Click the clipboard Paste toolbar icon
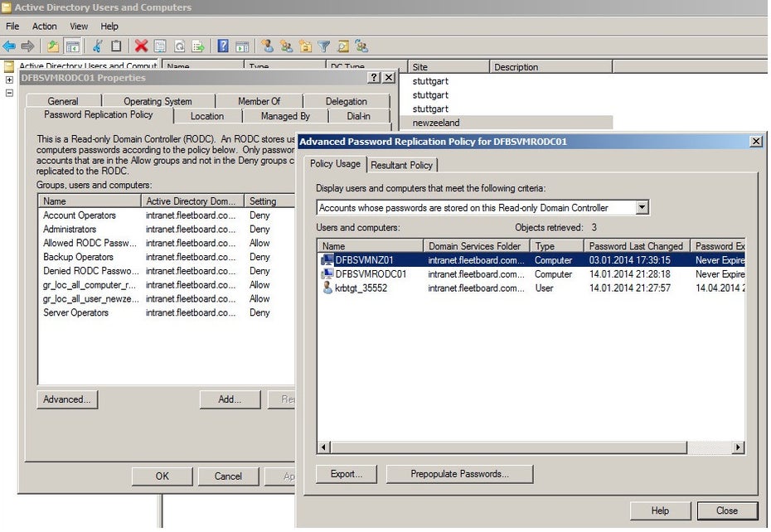Screen dimensions: 771x532 coord(116,46)
